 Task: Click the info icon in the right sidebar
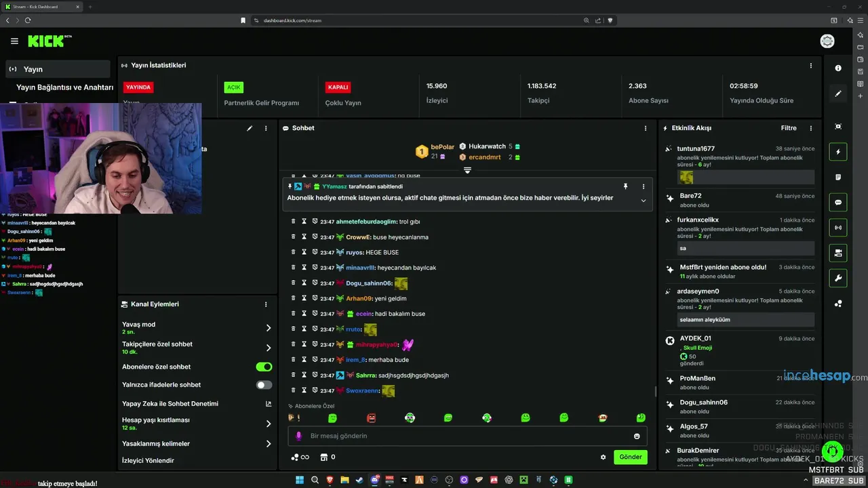click(838, 68)
